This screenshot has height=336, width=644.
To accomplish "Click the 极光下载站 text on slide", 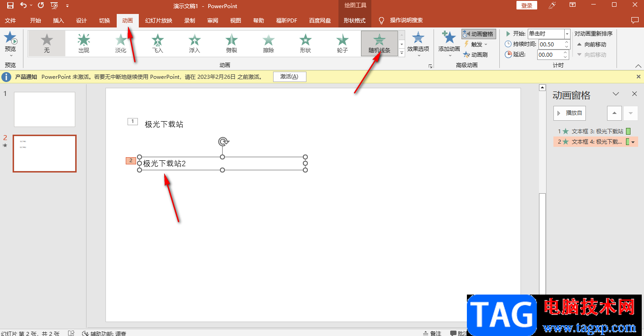I will coord(164,125).
